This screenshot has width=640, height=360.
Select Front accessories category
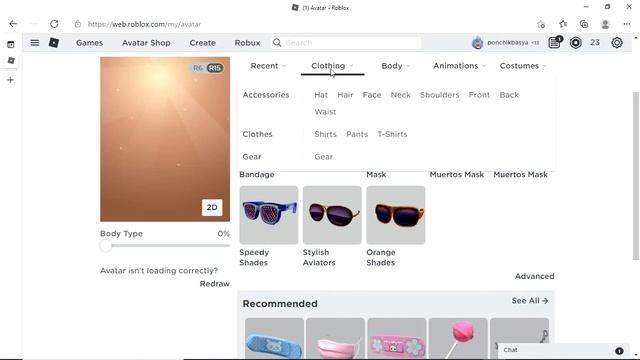tap(479, 95)
